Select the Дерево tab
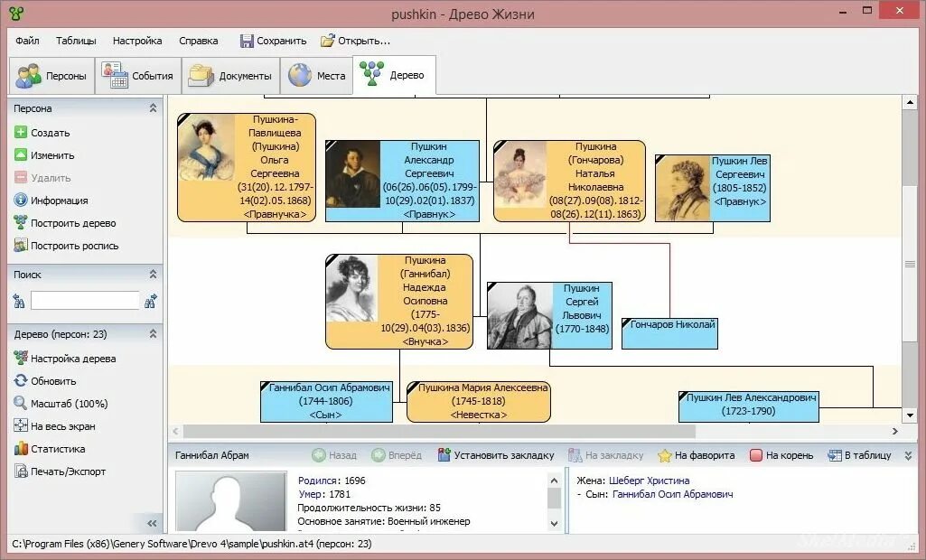The image size is (926, 560). (395, 75)
